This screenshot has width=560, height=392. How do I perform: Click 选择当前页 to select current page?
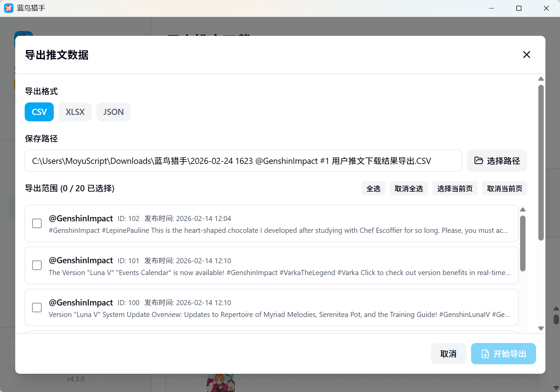pos(454,189)
